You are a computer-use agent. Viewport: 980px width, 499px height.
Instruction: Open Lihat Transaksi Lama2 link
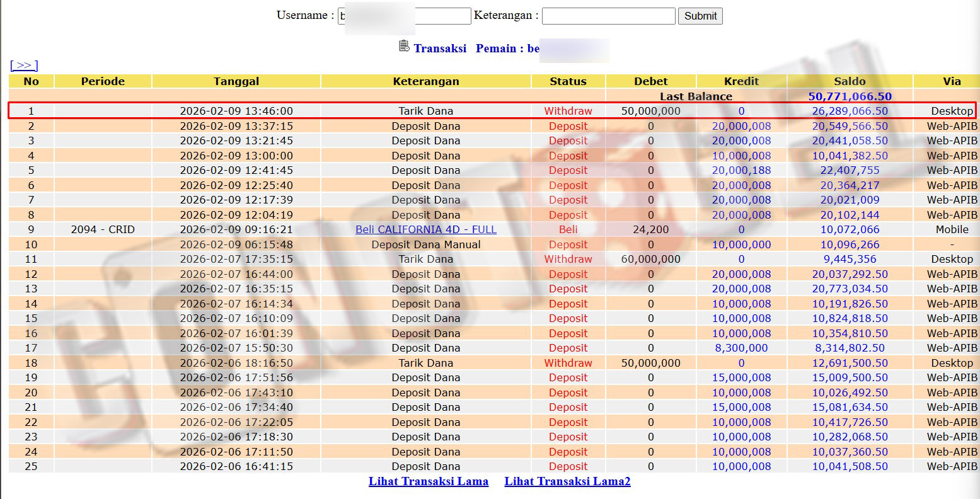567,481
